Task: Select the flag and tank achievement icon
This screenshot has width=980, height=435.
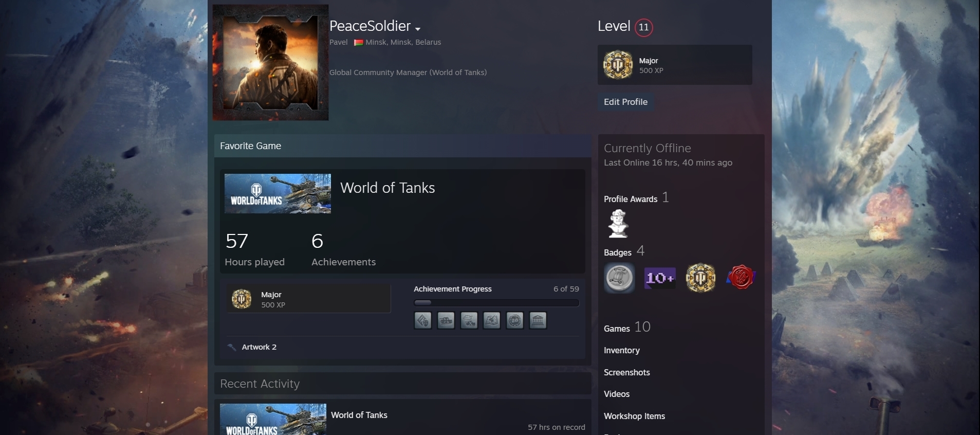Action: tap(469, 320)
